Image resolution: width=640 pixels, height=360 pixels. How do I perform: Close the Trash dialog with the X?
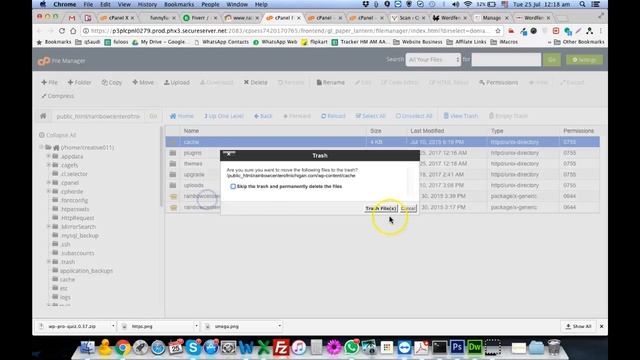click(x=229, y=153)
